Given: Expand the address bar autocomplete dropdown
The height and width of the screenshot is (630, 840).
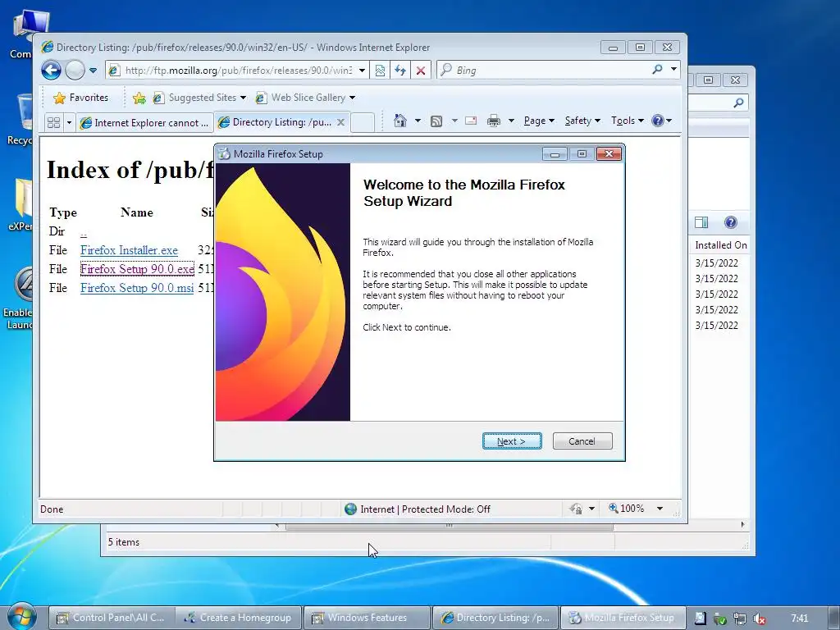Looking at the screenshot, I should pyautogui.click(x=362, y=71).
